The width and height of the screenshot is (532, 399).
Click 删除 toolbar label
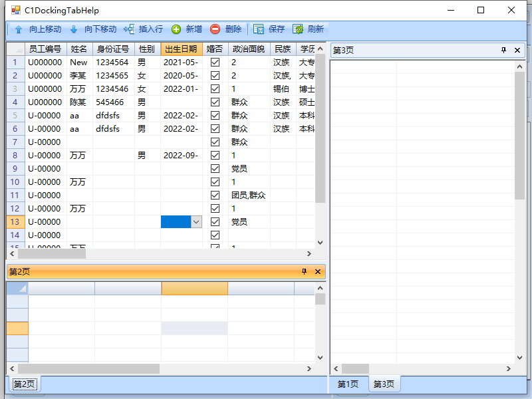click(233, 29)
